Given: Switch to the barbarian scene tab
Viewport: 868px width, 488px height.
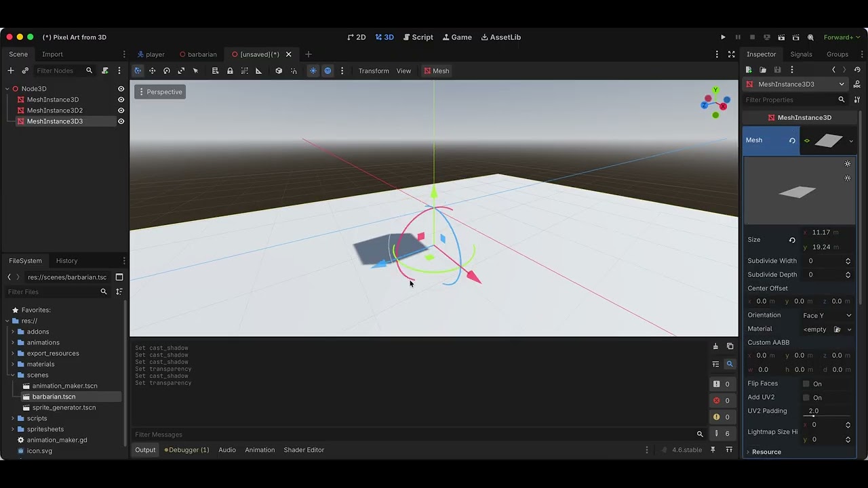Looking at the screenshot, I should 198,54.
